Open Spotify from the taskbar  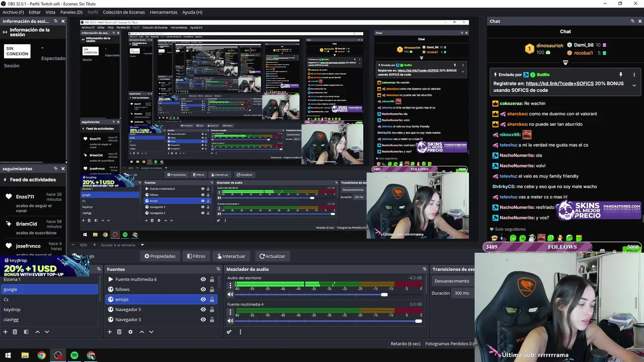click(x=74, y=355)
